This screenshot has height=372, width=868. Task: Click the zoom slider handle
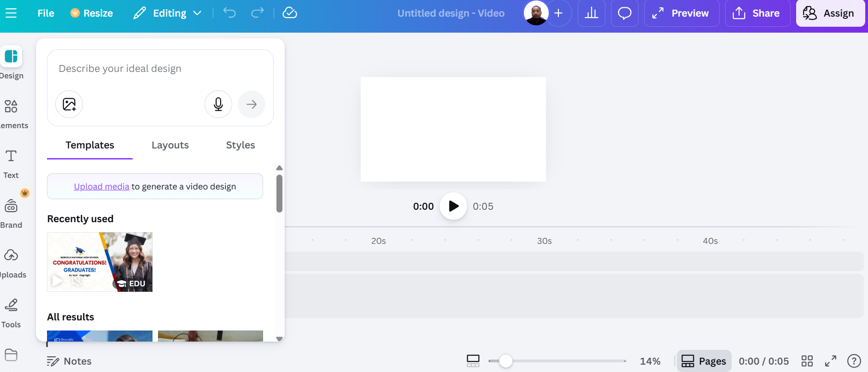[506, 361]
